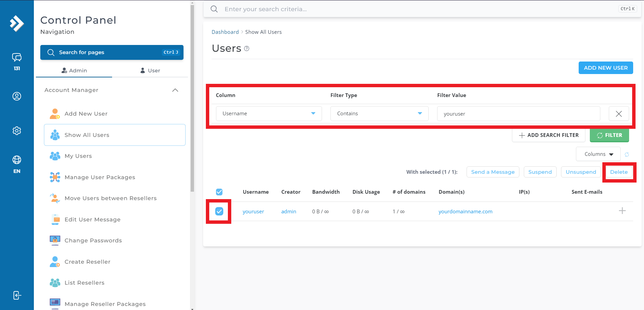Open Change Passwords menu item
The width and height of the screenshot is (644, 310).
pyautogui.click(x=114, y=240)
